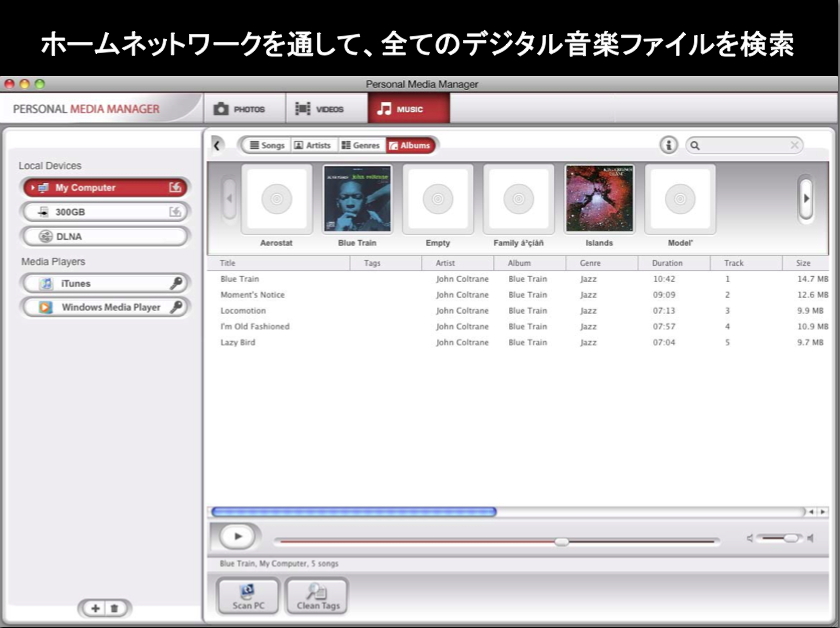Screen dimensions: 840x628
Task: Select the Family album cover
Action: tap(519, 199)
